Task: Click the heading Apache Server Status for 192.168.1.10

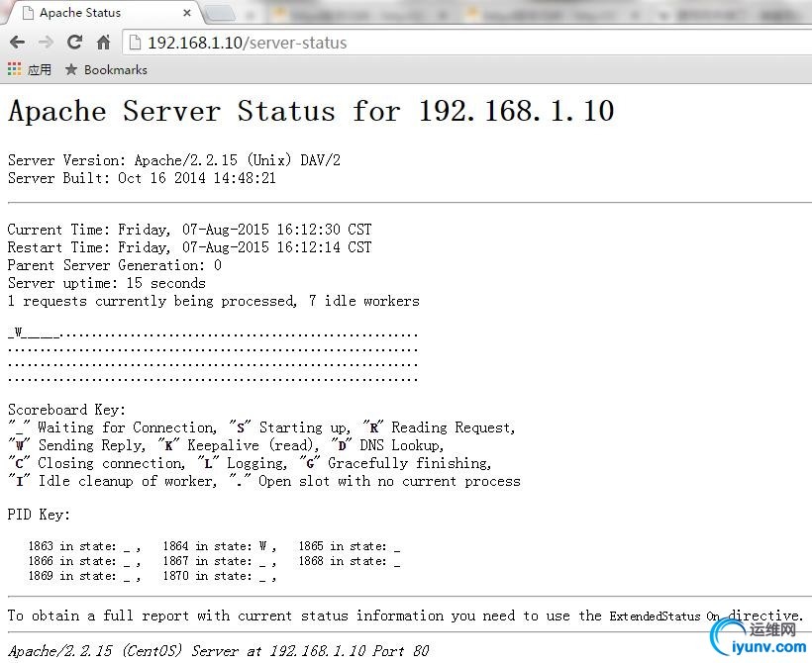Action: coord(311,111)
